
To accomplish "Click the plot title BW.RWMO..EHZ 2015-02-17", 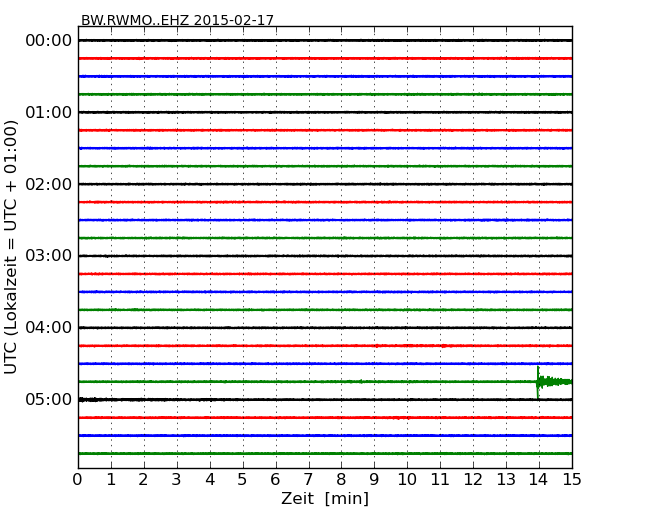I will [177, 20].
